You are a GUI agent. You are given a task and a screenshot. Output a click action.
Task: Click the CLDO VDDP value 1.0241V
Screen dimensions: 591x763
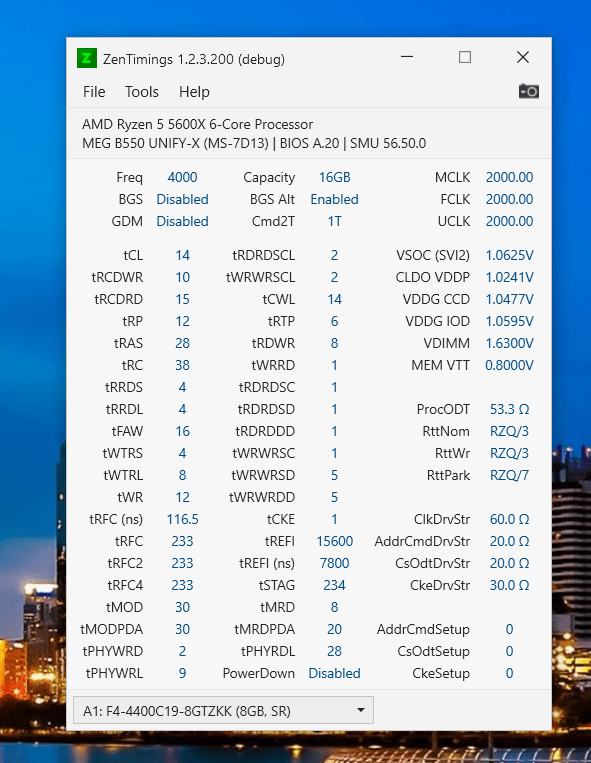pyautogui.click(x=509, y=277)
